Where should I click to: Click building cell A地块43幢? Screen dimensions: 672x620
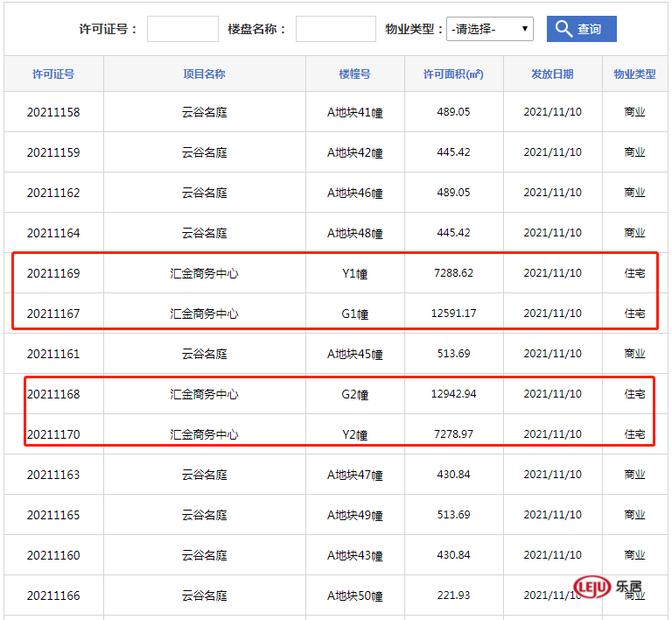[355, 556]
